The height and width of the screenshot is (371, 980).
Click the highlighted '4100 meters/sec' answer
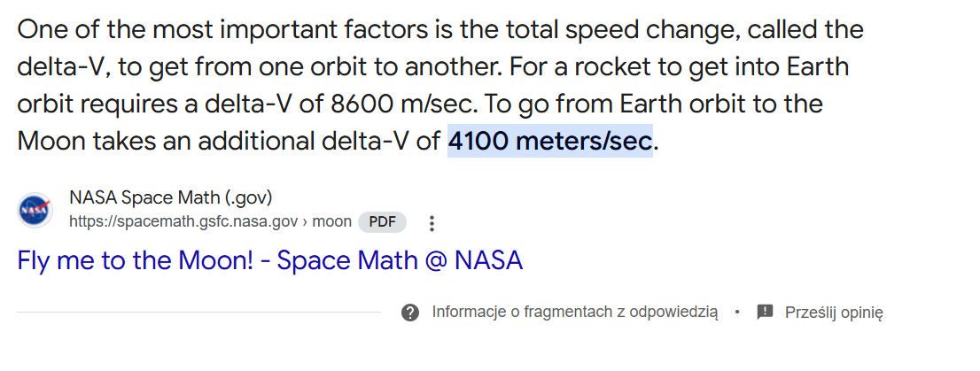coord(549,141)
